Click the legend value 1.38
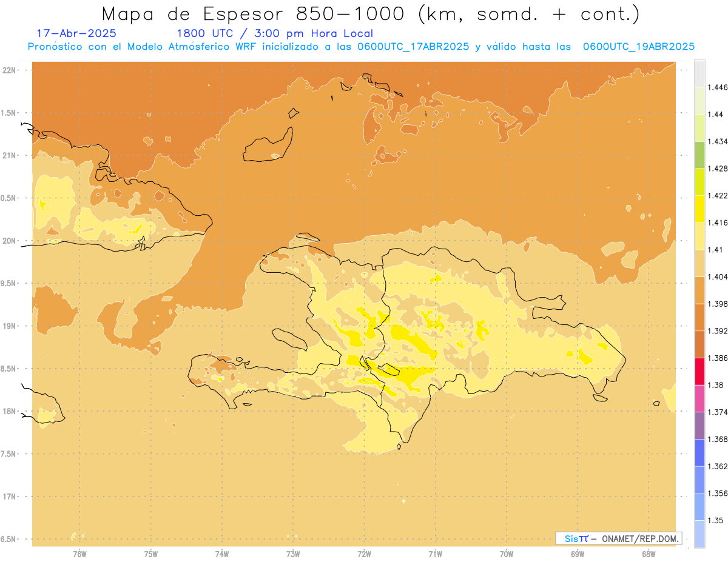 (715, 385)
